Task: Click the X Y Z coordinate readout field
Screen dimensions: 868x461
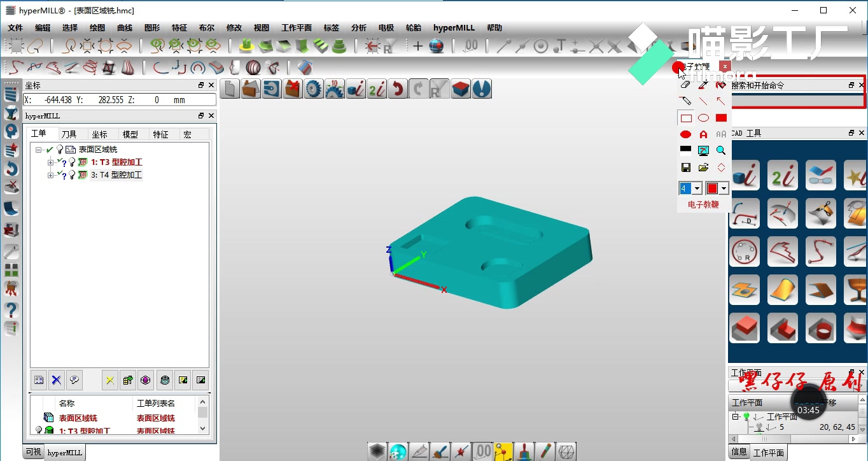Action: (x=120, y=100)
